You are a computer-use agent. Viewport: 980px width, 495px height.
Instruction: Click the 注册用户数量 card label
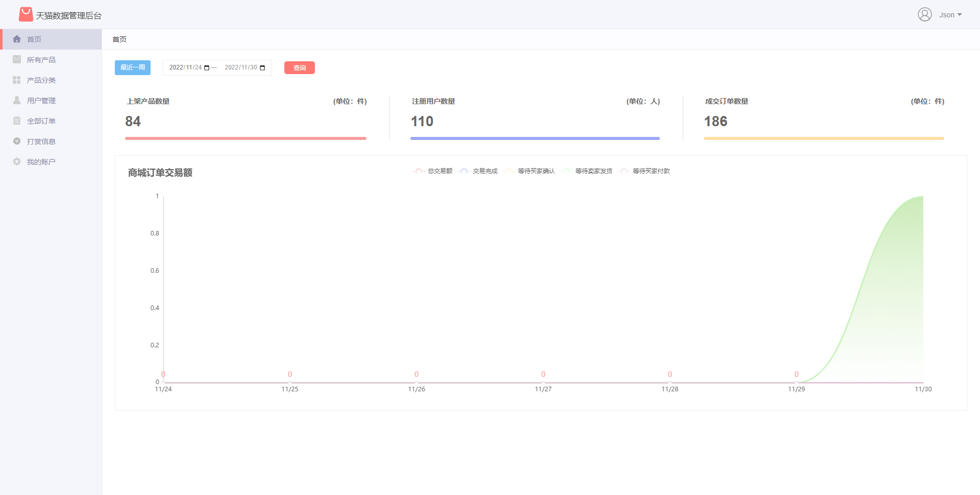(x=433, y=101)
